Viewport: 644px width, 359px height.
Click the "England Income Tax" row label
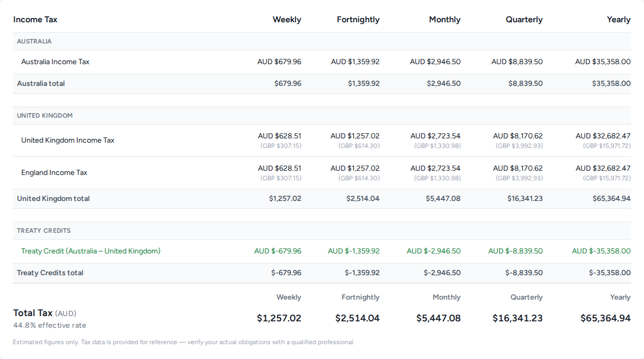pyautogui.click(x=54, y=173)
